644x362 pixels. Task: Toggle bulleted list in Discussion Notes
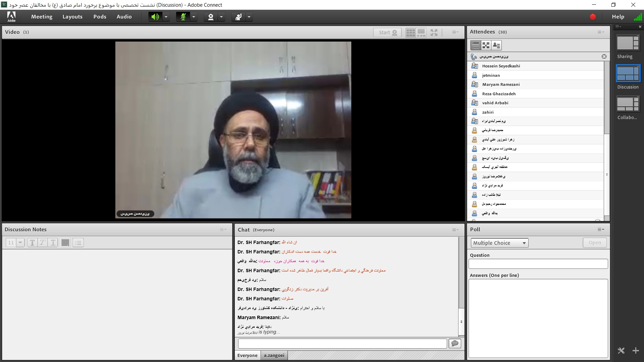(x=78, y=243)
